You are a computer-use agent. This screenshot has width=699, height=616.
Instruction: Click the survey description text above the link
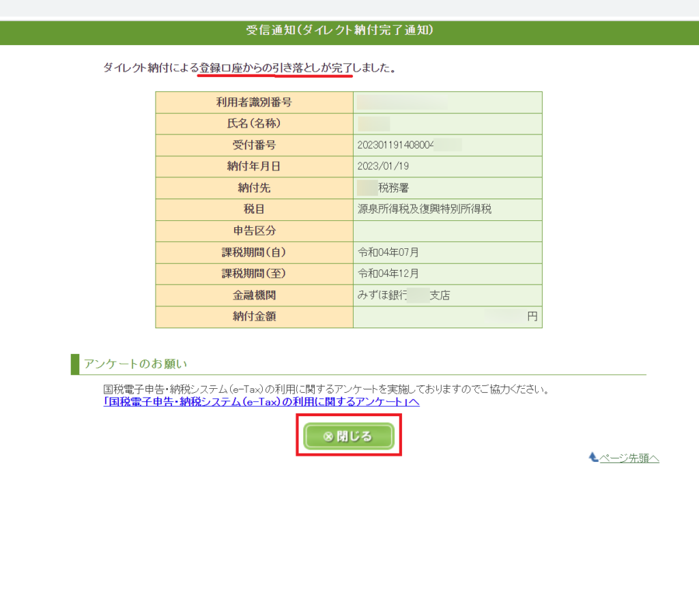click(326, 390)
